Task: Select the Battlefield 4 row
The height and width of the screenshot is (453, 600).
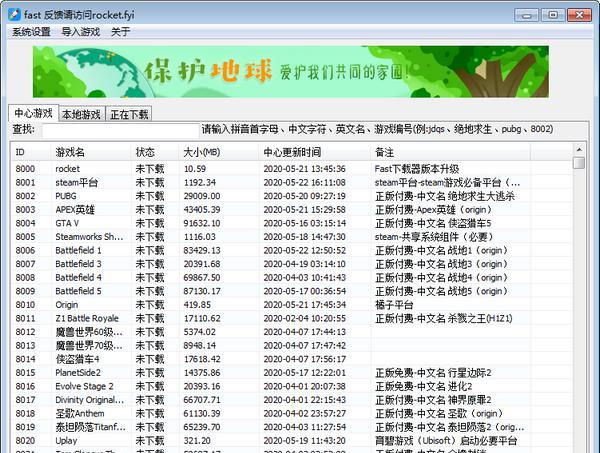Action: (x=292, y=277)
